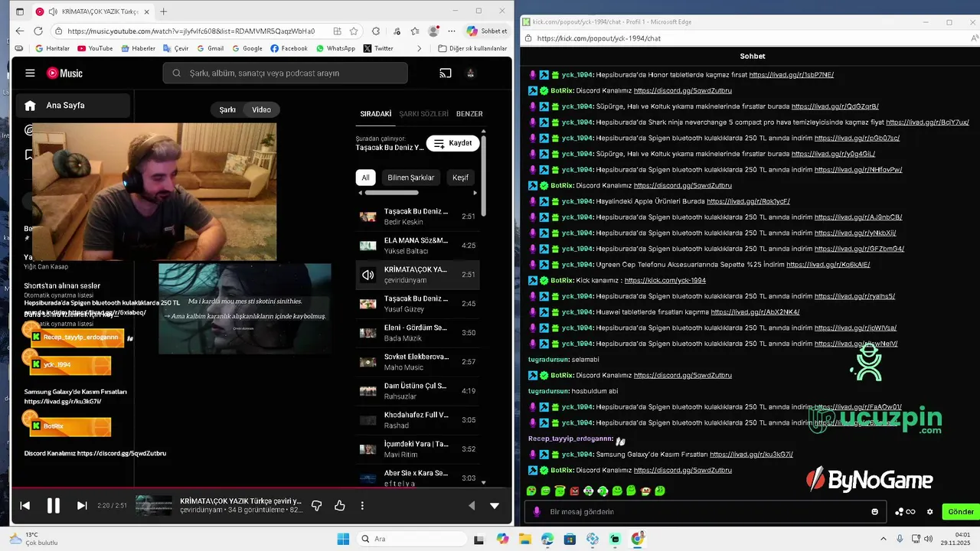
Task: Show more bookmarks with the favorites-bar chevron
Action: click(419, 48)
